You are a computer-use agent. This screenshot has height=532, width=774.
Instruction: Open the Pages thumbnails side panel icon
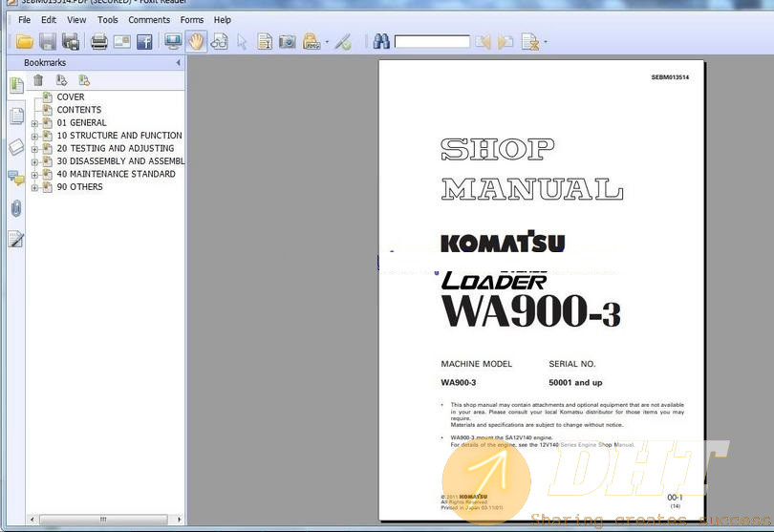point(16,116)
